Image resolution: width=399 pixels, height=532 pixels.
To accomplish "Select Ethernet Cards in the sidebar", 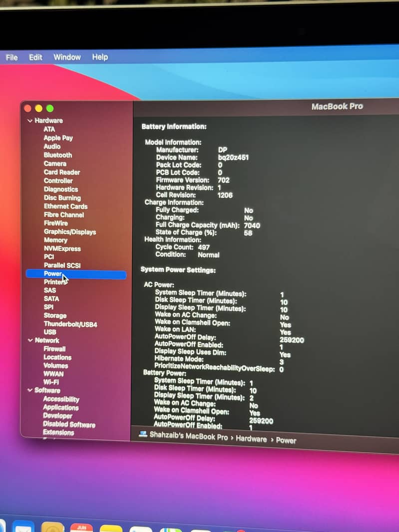I will point(65,206).
